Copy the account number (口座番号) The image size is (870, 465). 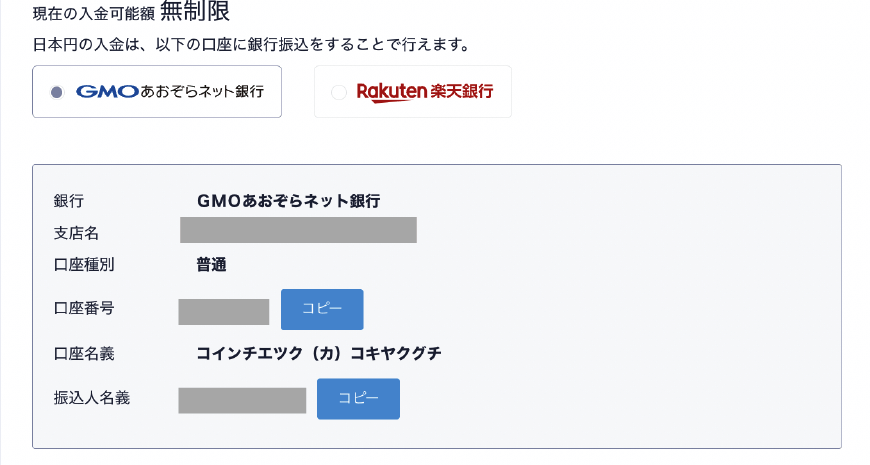[322, 309]
